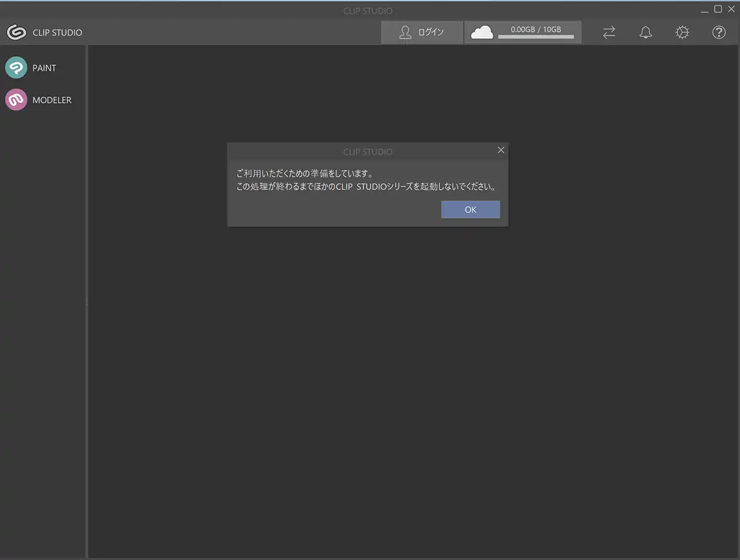Screen dimensions: 740x560
Task: Click the user silhouette icon beside ログイン
Action: click(405, 32)
